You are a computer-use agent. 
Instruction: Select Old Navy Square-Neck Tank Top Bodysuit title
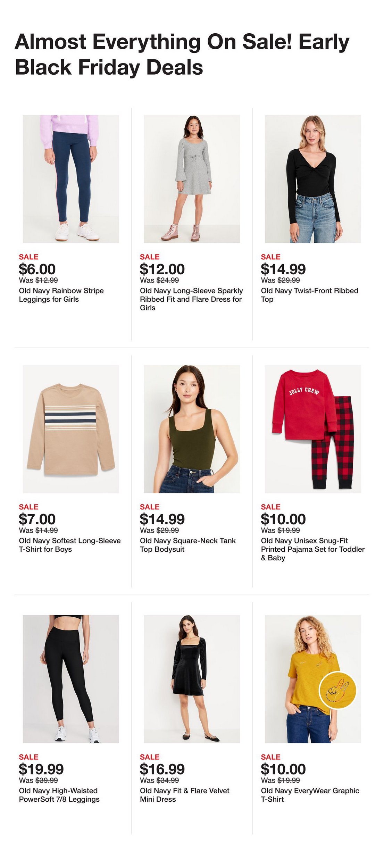coord(187,545)
